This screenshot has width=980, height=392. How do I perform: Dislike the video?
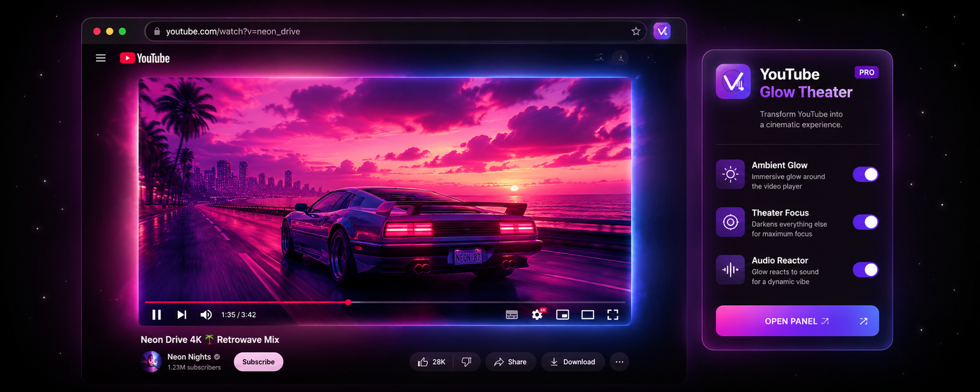tap(466, 362)
